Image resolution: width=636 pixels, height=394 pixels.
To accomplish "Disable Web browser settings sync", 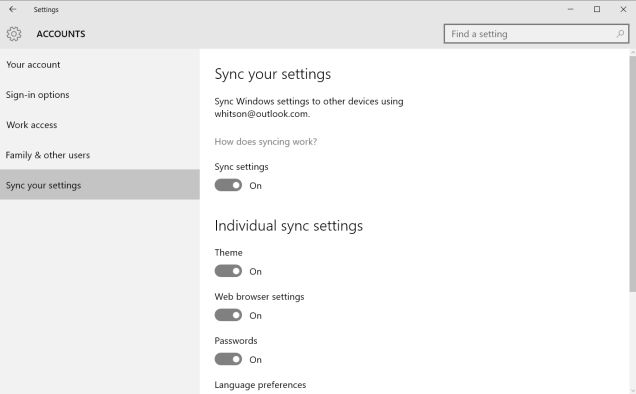I will click(x=228, y=315).
